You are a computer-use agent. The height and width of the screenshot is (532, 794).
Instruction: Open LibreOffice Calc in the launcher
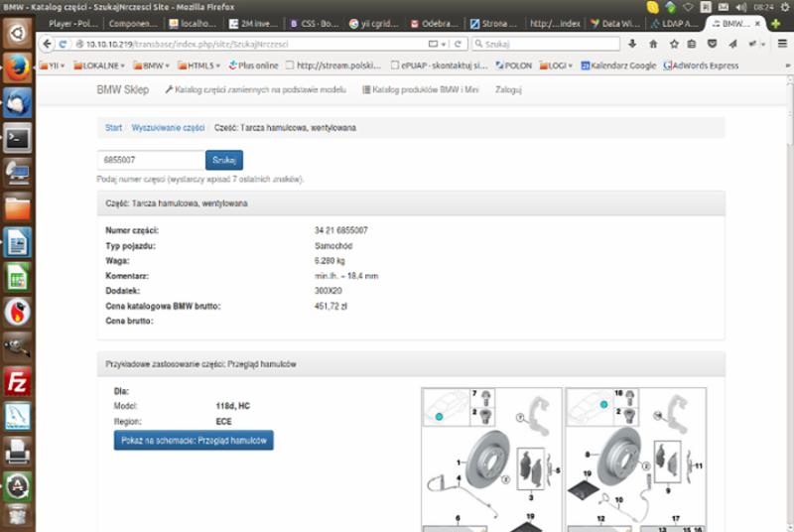coord(18,277)
